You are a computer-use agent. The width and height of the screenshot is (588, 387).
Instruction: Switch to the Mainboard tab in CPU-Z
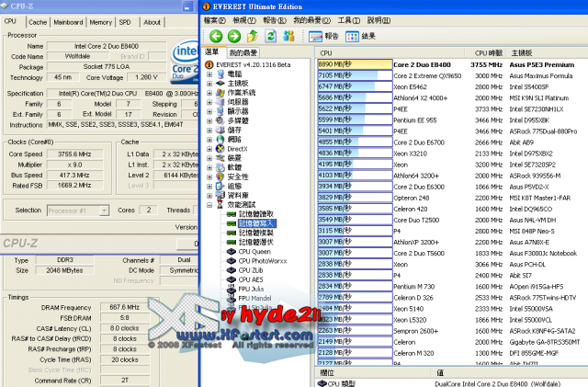click(68, 22)
